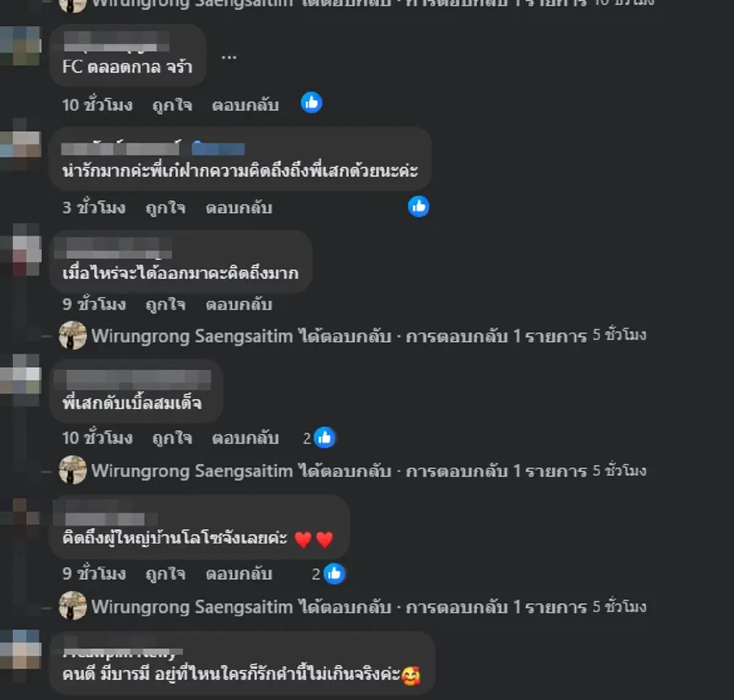
Task: Click Wirungrong avatar under พี่เสกดับเบิ้ลสมเด็จ comment
Action: click(72, 470)
